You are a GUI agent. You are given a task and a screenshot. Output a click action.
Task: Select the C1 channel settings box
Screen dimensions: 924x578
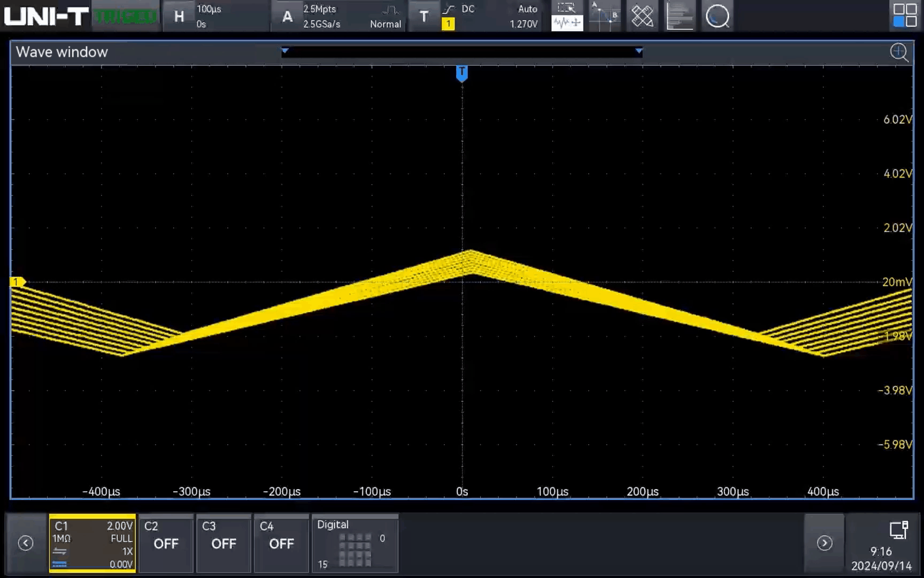(x=92, y=543)
